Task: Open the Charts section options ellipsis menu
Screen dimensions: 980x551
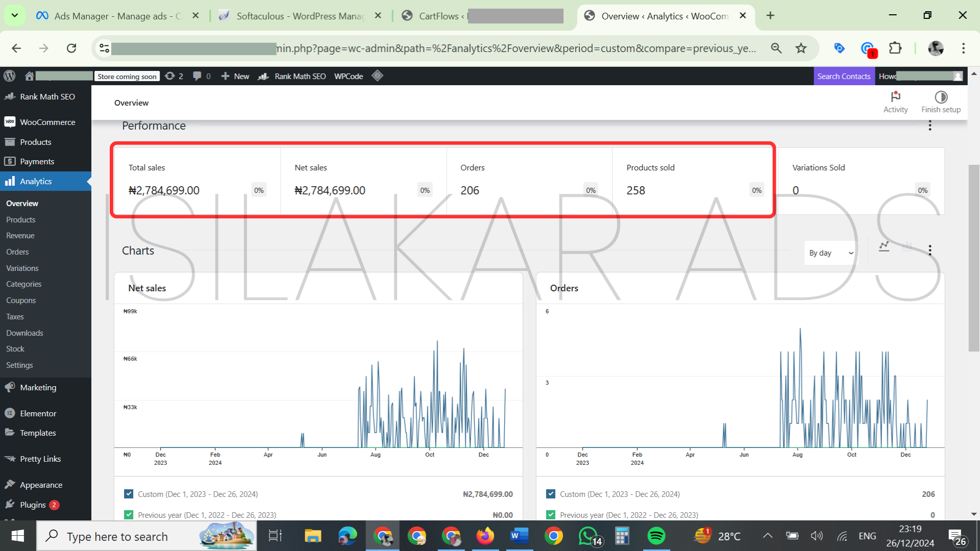Action: pyautogui.click(x=930, y=250)
